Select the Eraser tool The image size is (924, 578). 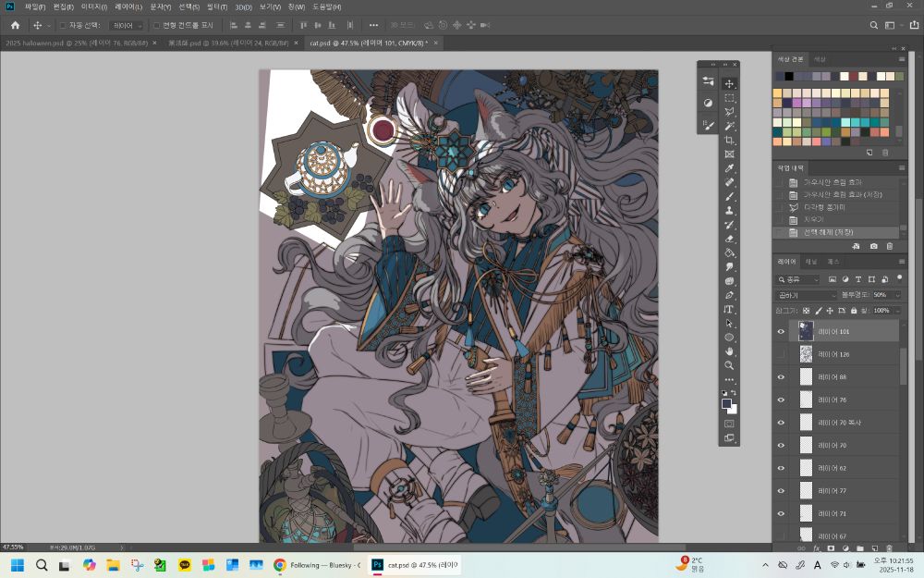(x=729, y=239)
